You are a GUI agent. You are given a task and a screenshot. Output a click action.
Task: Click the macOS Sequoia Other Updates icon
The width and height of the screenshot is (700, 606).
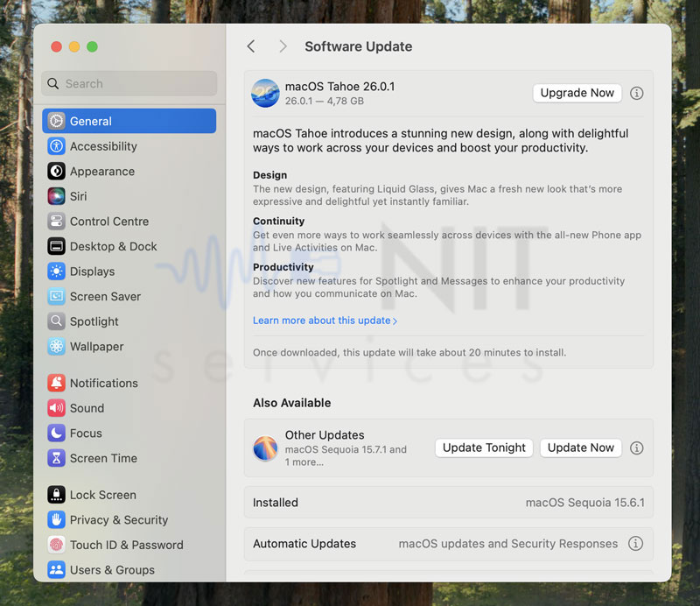[265, 447]
